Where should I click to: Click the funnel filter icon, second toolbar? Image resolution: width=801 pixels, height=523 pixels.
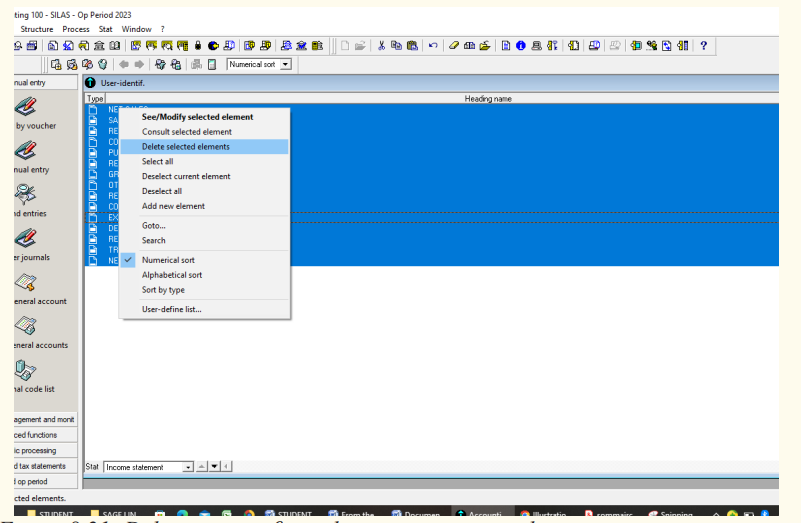(x=160, y=64)
